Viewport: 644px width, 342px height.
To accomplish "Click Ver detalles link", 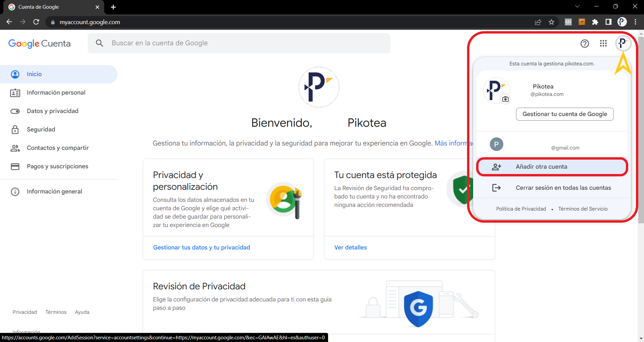I will pyautogui.click(x=351, y=247).
